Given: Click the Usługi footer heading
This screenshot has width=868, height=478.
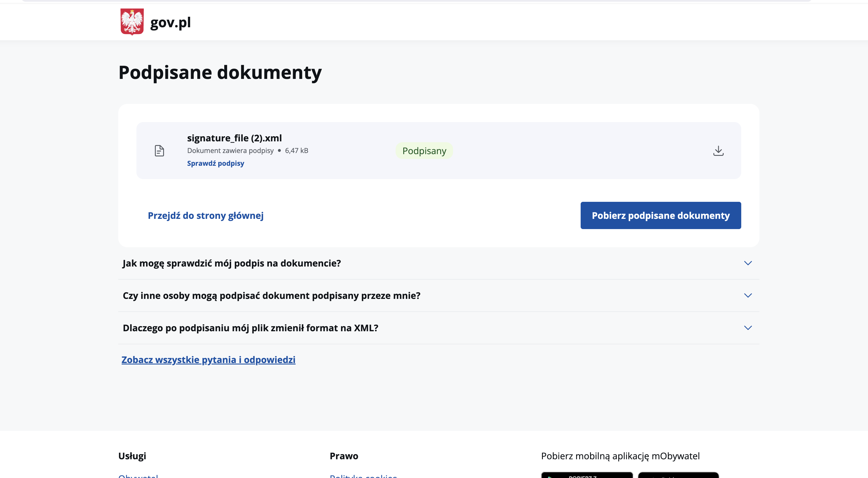Looking at the screenshot, I should coord(132,456).
